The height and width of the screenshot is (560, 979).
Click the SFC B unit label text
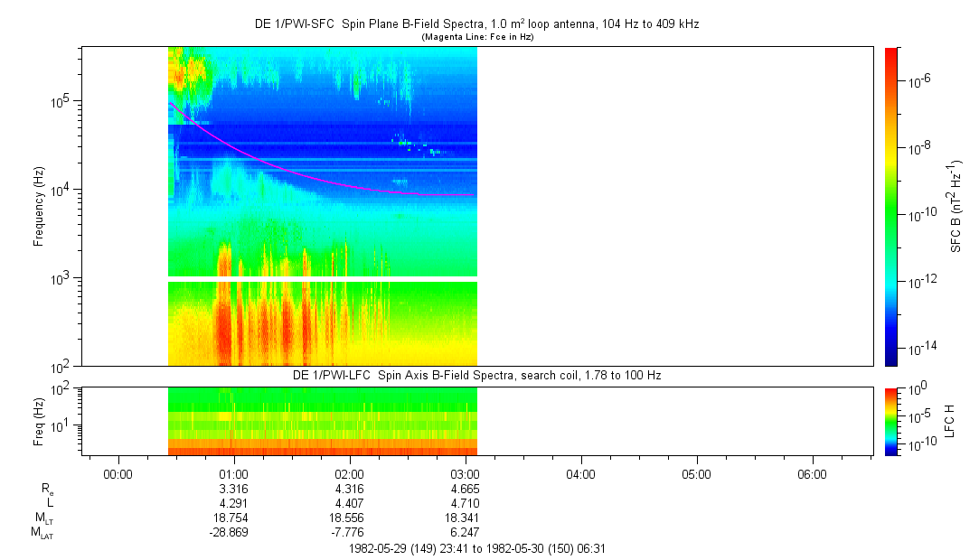(956, 206)
